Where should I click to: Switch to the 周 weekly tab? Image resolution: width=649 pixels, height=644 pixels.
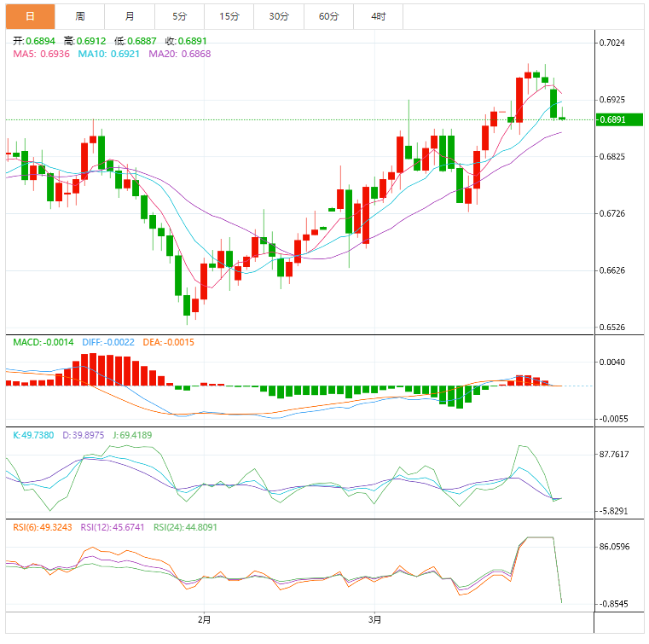tap(80, 16)
